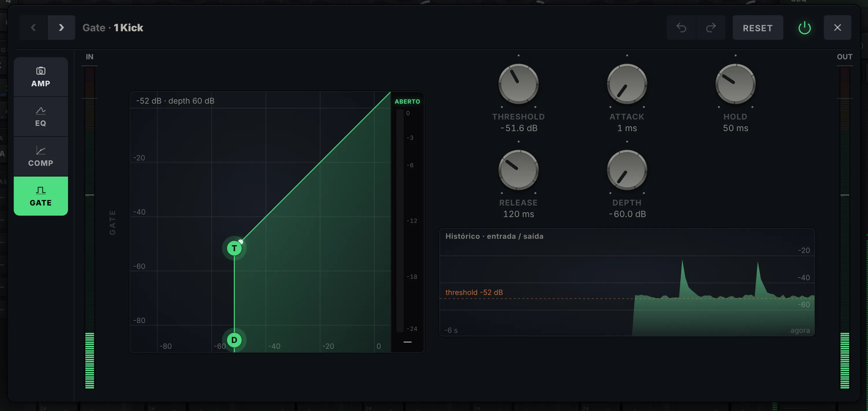This screenshot has width=868, height=411.
Task: Select the T threshold handle on graph
Action: pyautogui.click(x=234, y=248)
